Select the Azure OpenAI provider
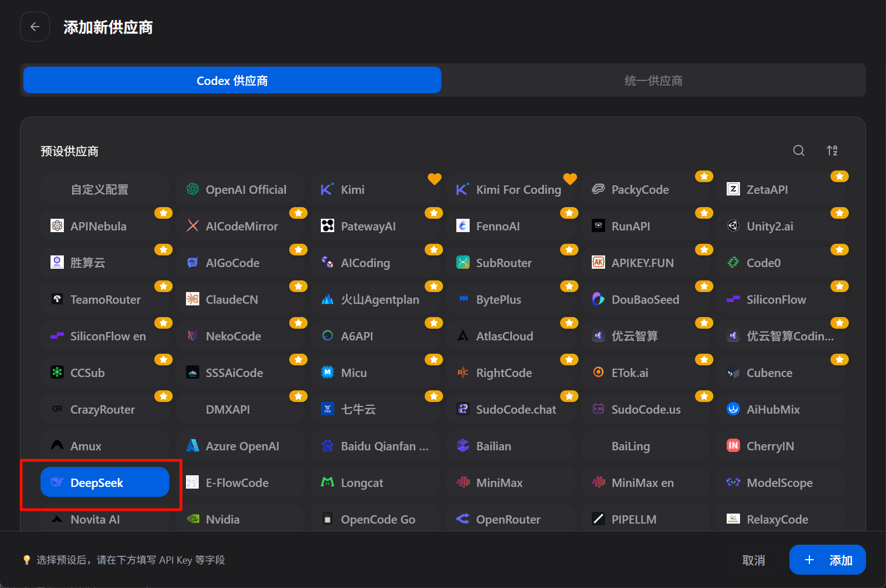 coord(240,446)
